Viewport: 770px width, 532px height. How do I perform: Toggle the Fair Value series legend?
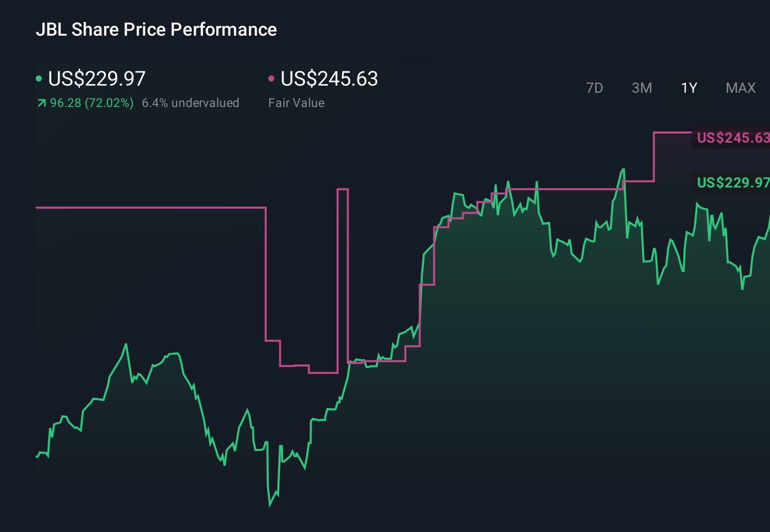click(329, 79)
